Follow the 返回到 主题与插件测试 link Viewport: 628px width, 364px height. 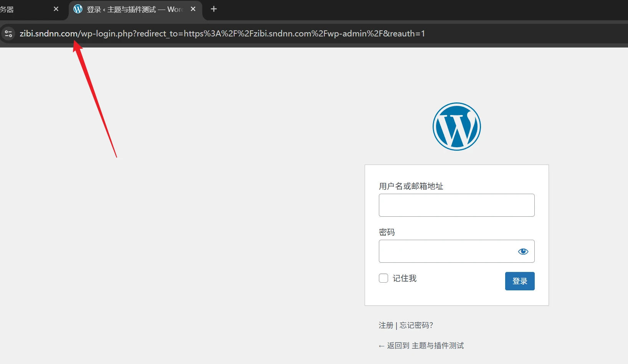421,346
